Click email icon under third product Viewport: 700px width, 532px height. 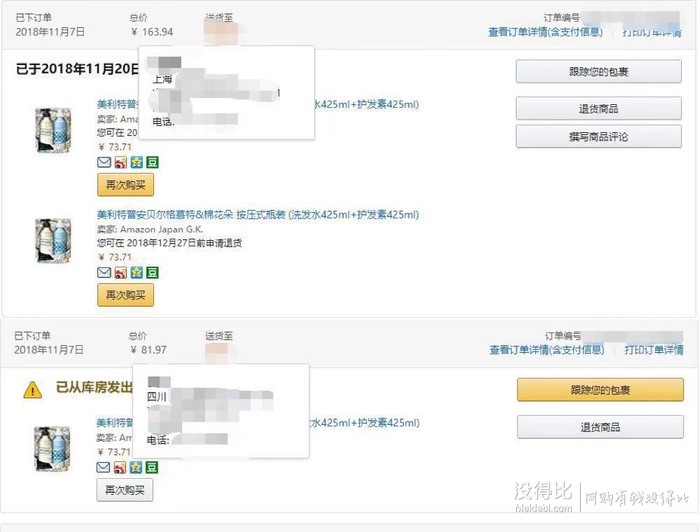[103, 467]
